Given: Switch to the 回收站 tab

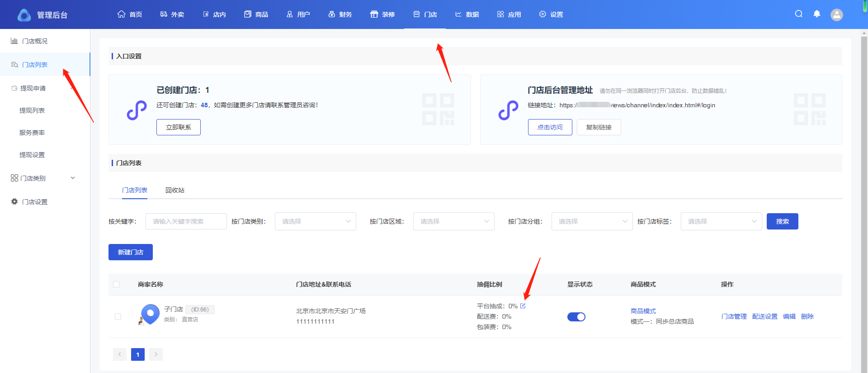Looking at the screenshot, I should 175,190.
